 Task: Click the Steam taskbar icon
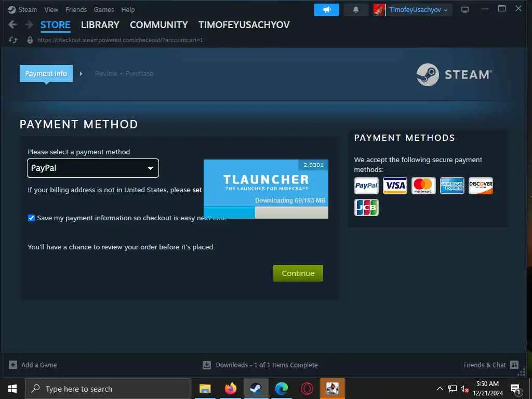coord(256,389)
